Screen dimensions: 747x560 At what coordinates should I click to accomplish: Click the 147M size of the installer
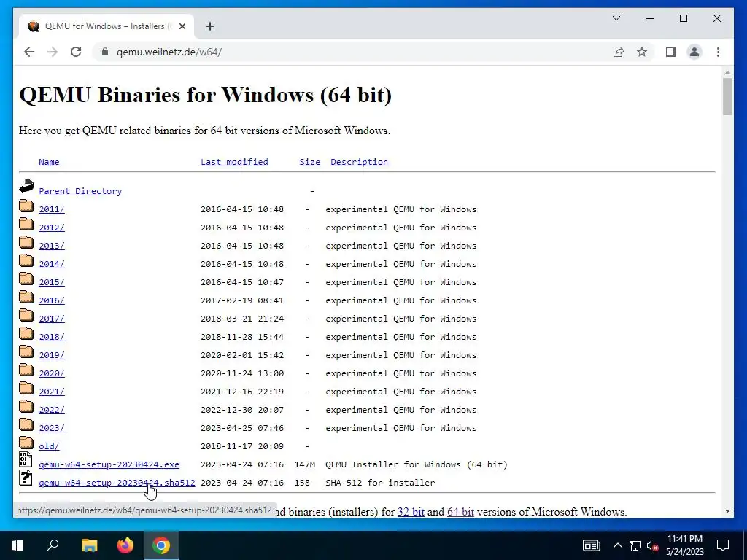(x=304, y=464)
